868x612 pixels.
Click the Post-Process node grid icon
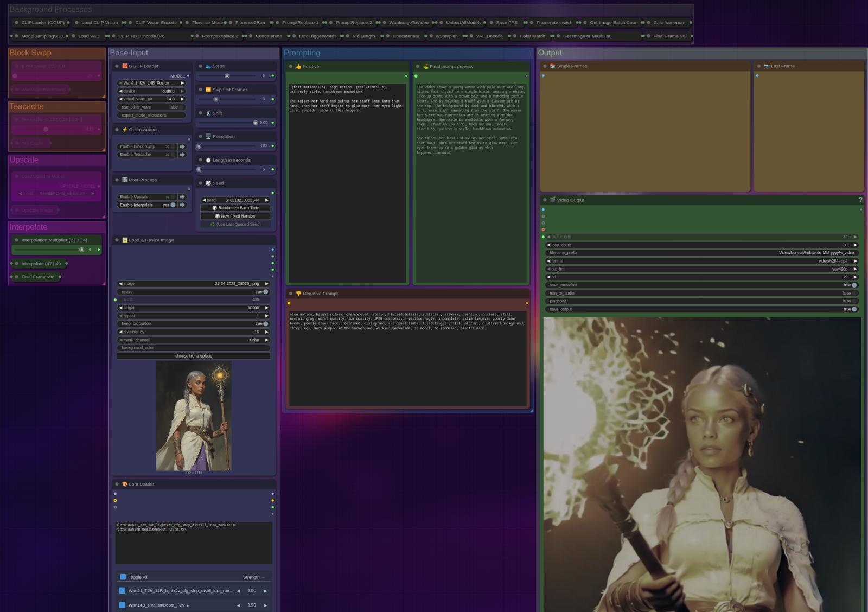[x=125, y=180]
